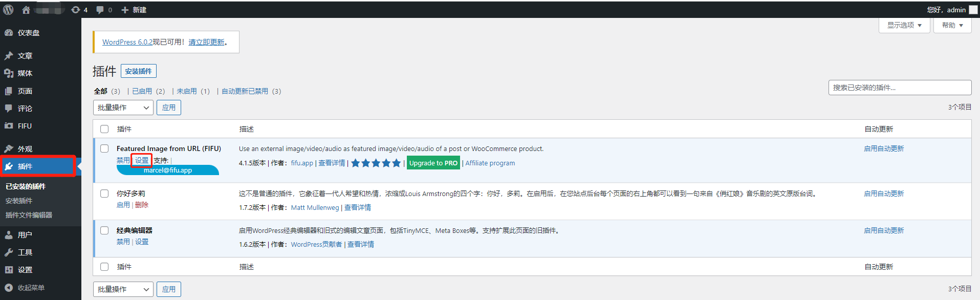Open the 已安装的插件 submenu item
Viewport: 980px width, 300px height.
click(x=26, y=186)
